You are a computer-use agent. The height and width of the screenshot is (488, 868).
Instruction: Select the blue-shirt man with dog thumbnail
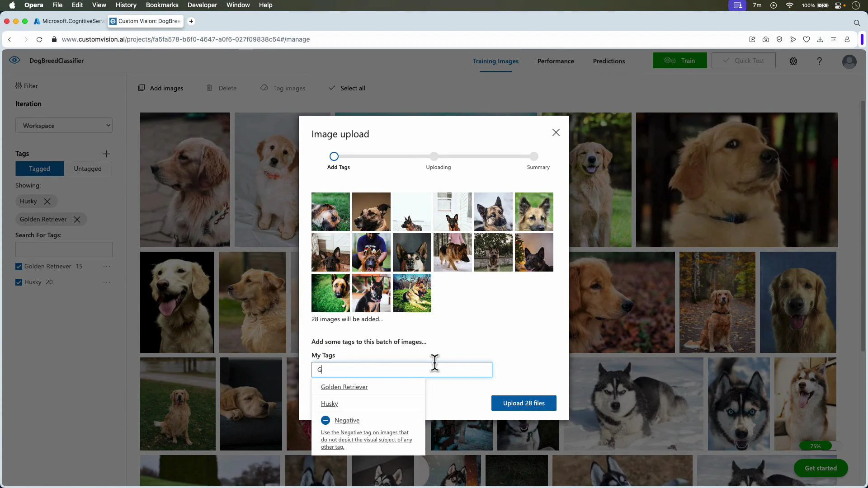tap(371, 252)
